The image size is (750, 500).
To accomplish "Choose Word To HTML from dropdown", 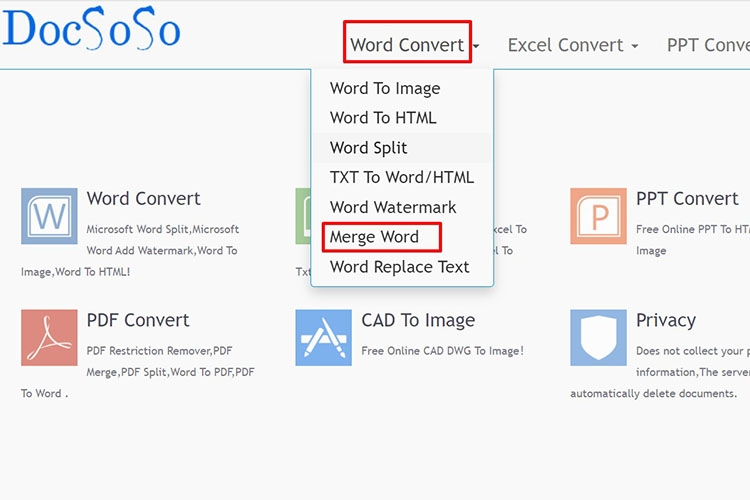I will 383,118.
